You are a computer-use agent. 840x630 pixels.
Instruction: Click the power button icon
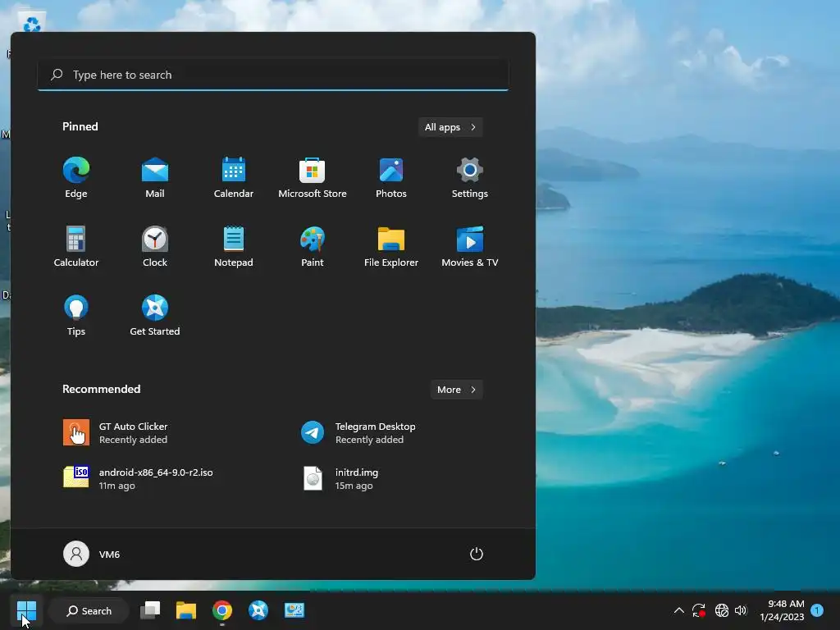tap(477, 554)
